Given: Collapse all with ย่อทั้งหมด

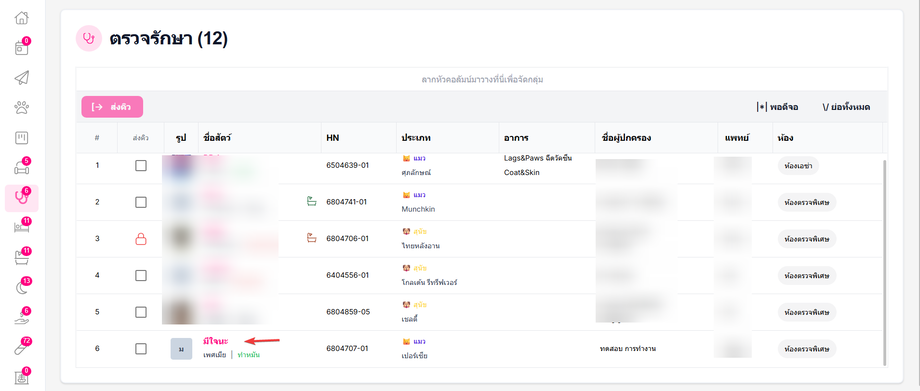Looking at the screenshot, I should coord(846,107).
